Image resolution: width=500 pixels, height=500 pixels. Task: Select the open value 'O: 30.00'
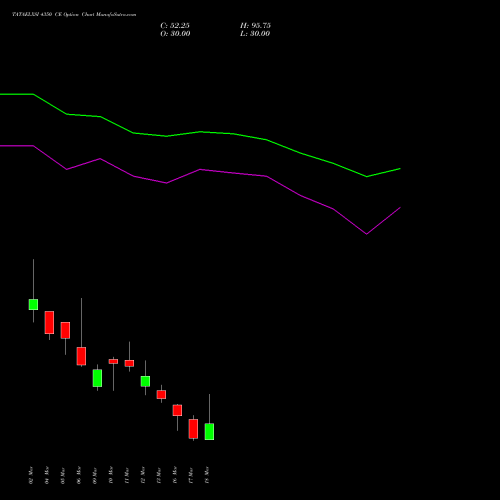coord(175,34)
